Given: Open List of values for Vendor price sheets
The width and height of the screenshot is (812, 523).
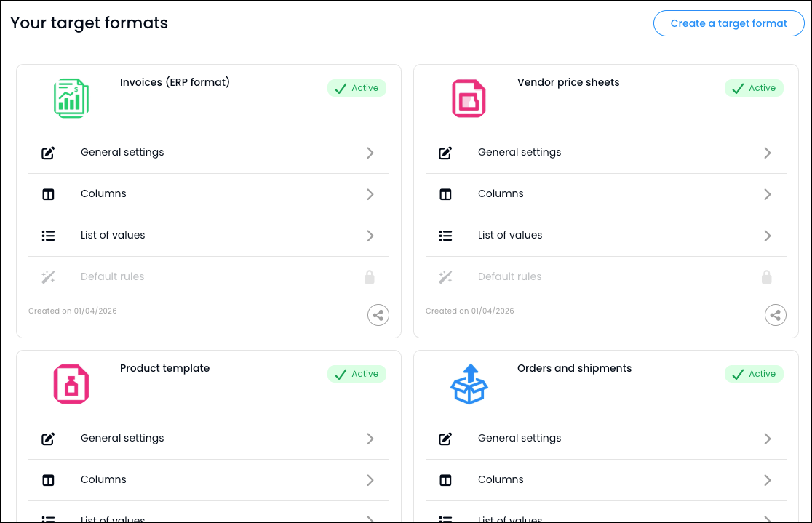Looking at the screenshot, I should [x=510, y=236].
